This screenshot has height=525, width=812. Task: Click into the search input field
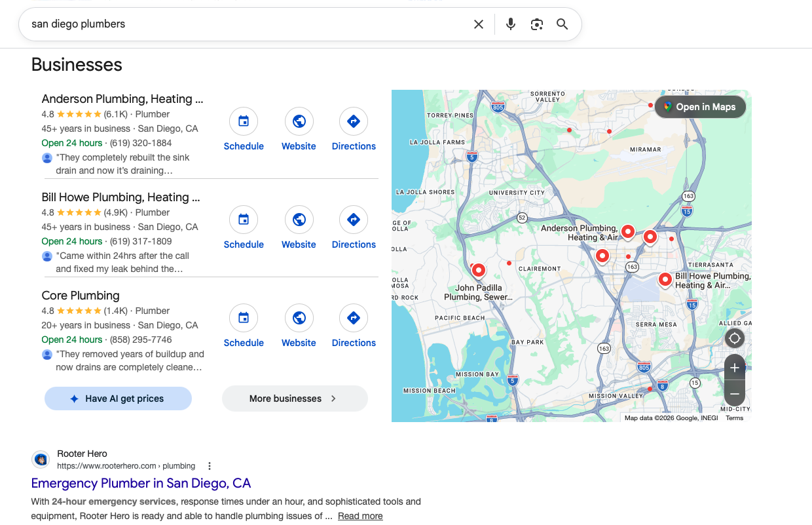point(249,24)
